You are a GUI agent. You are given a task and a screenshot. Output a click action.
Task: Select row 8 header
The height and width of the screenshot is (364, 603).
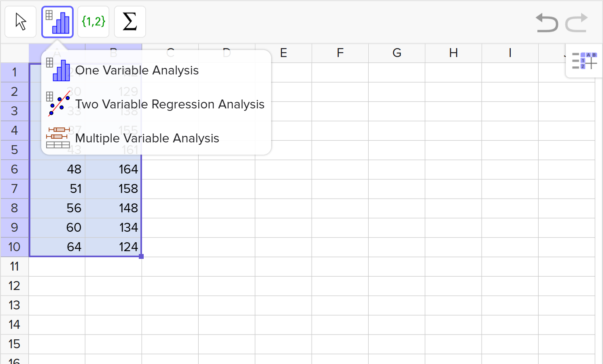(x=15, y=208)
